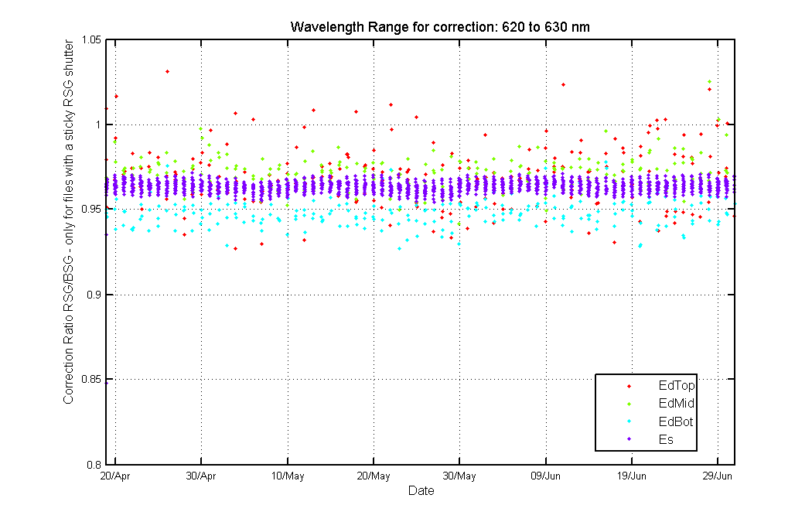Image resolution: width=812 pixels, height=522 pixels.
Task: Click the 0.85 y-axis tick label
Action: pyautogui.click(x=92, y=380)
